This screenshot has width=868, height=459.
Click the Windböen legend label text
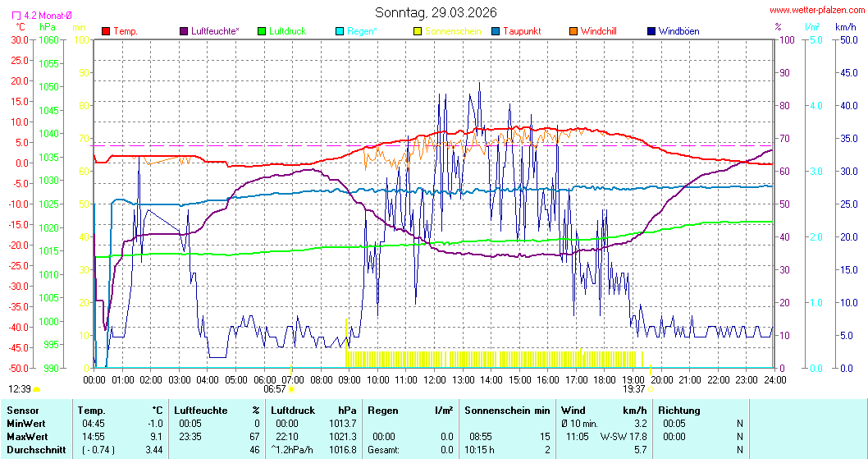point(678,31)
